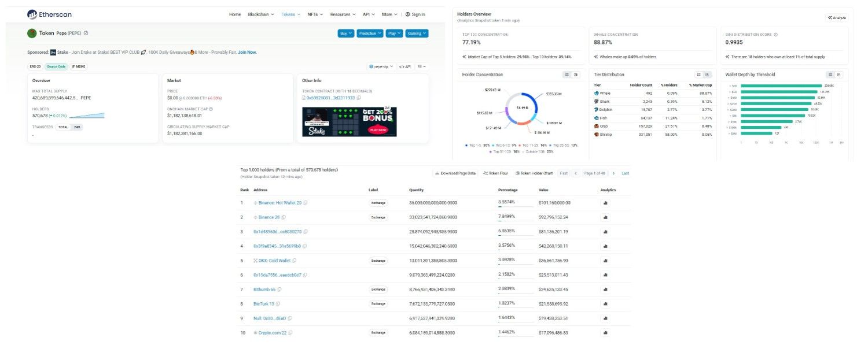The image size is (868, 345).
Task: Open the Bithumb 66 address link
Action: [264, 290]
